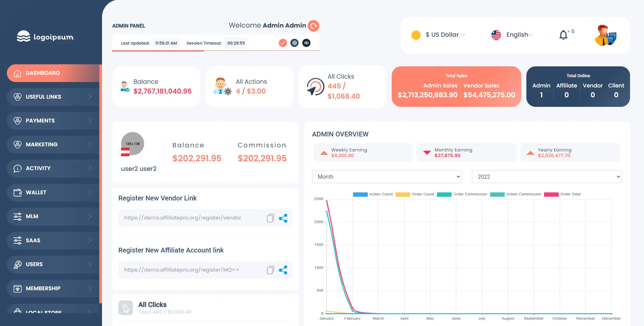Click the Yearly Earning card
Viewport: 644px width, 326px height.
pyautogui.click(x=570, y=152)
